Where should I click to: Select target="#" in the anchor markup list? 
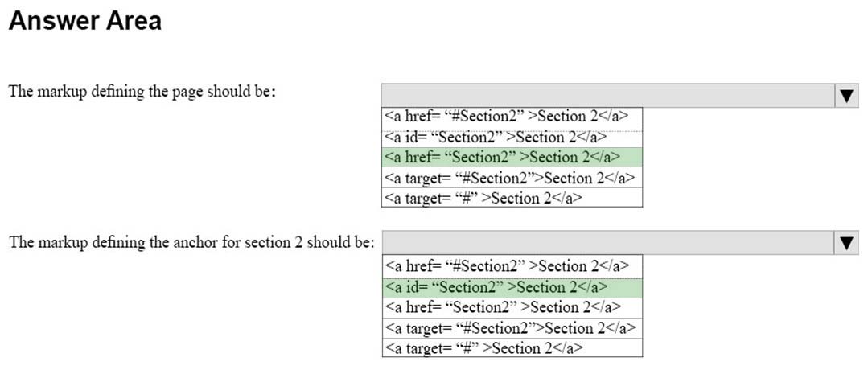[x=512, y=347]
